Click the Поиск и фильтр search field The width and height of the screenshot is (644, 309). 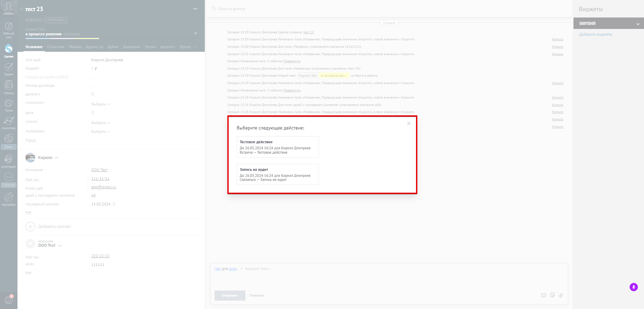pos(231,9)
